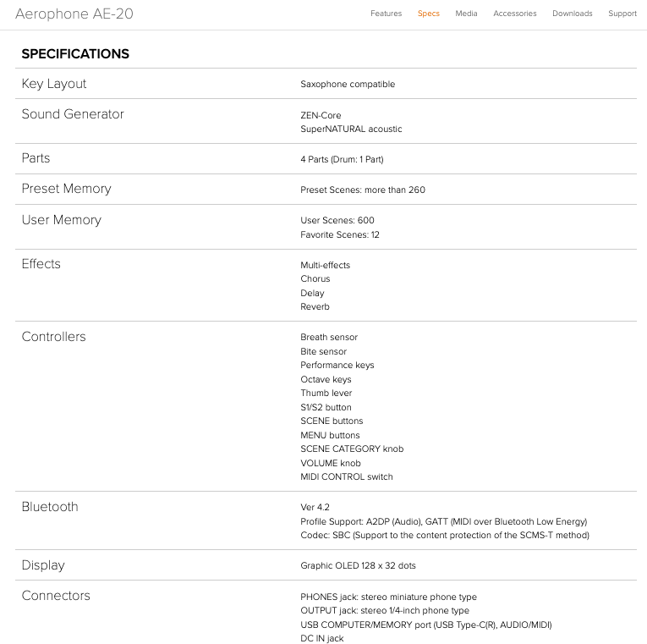Select the highlighted Specs tab
The height and width of the screenshot is (644, 647).
pos(429,14)
